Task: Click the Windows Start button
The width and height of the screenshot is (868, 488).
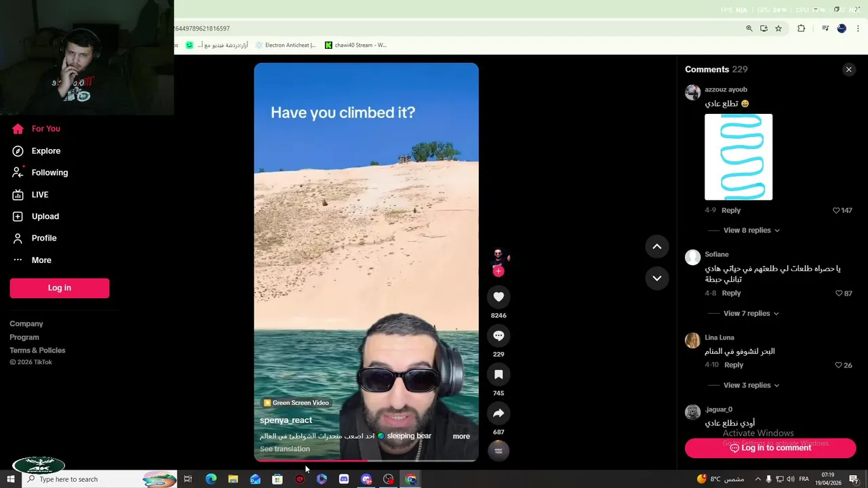Action: (x=11, y=479)
